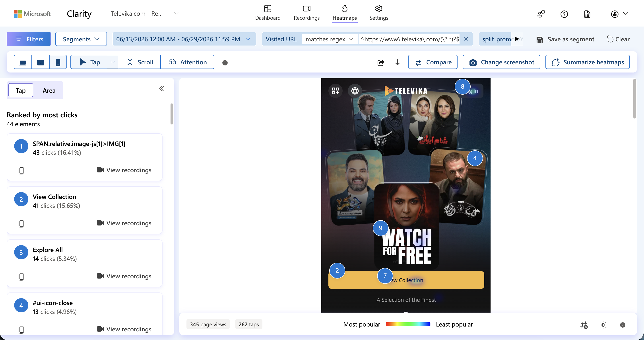
Task: Copy selector for SPAN.relative.image-js element
Action: (21, 170)
